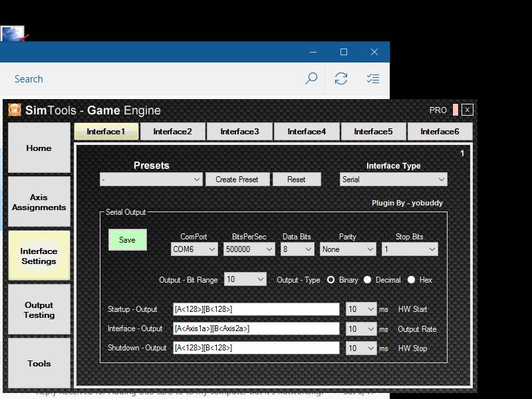Click the Shutdown - Output text field
The image size is (532, 399).
coord(256,348)
